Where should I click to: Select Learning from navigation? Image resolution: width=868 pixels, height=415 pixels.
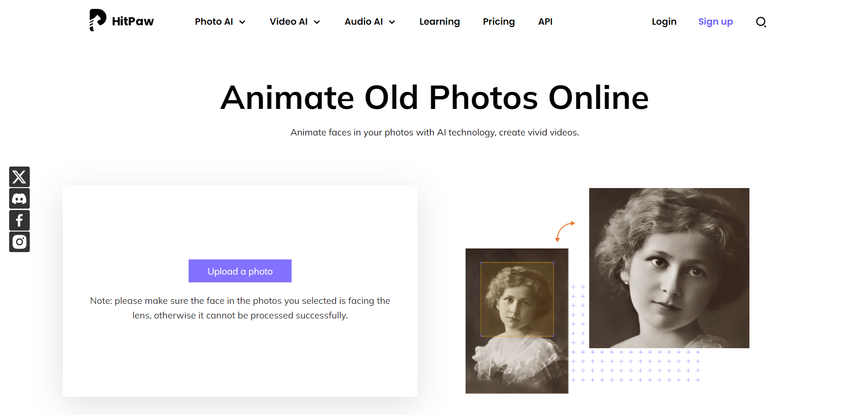pos(439,22)
